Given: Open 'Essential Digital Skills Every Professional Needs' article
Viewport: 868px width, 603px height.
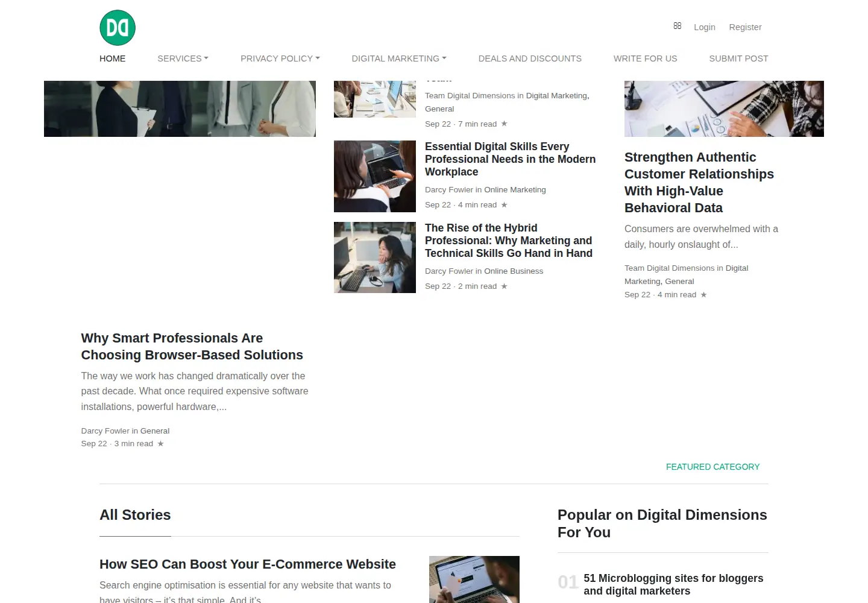Looking at the screenshot, I should (510, 159).
